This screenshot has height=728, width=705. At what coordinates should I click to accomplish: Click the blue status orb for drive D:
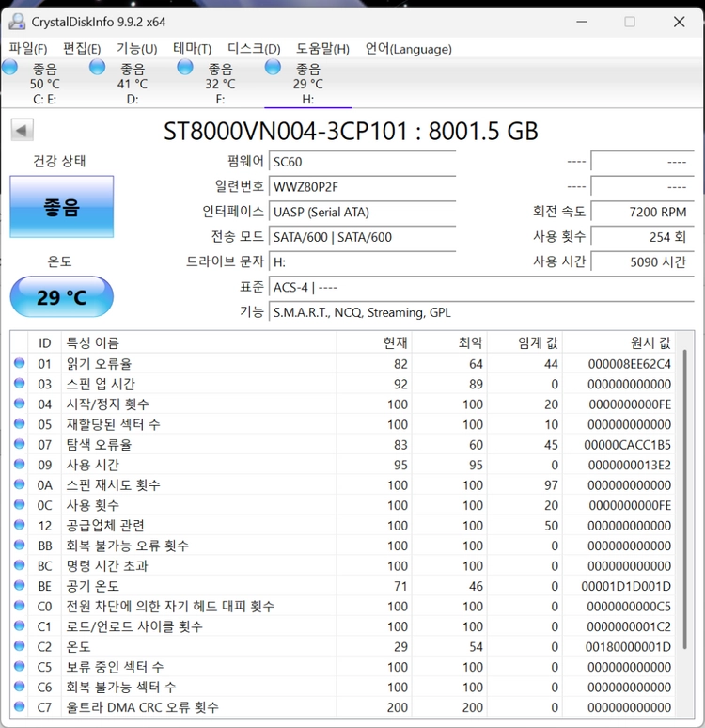pos(97,68)
